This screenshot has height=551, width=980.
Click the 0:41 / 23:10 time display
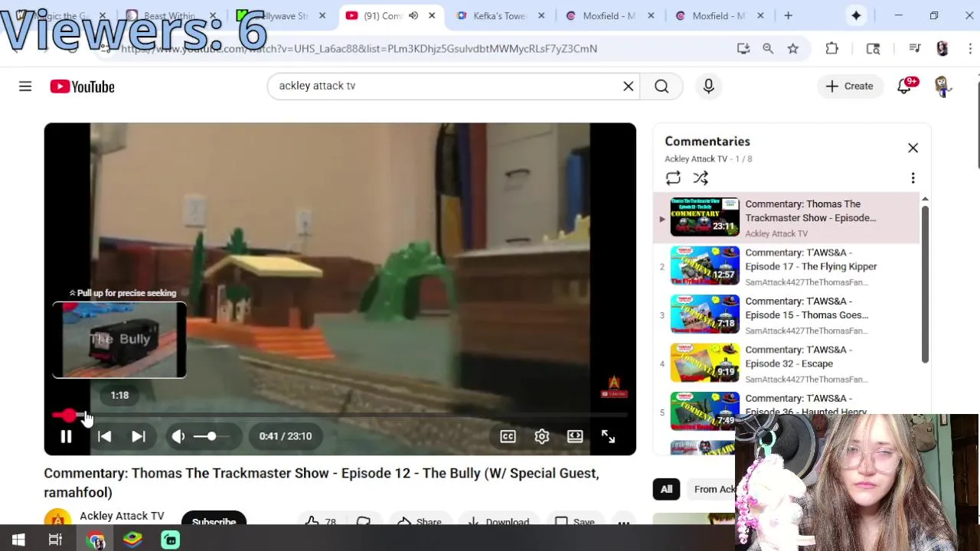tap(286, 436)
